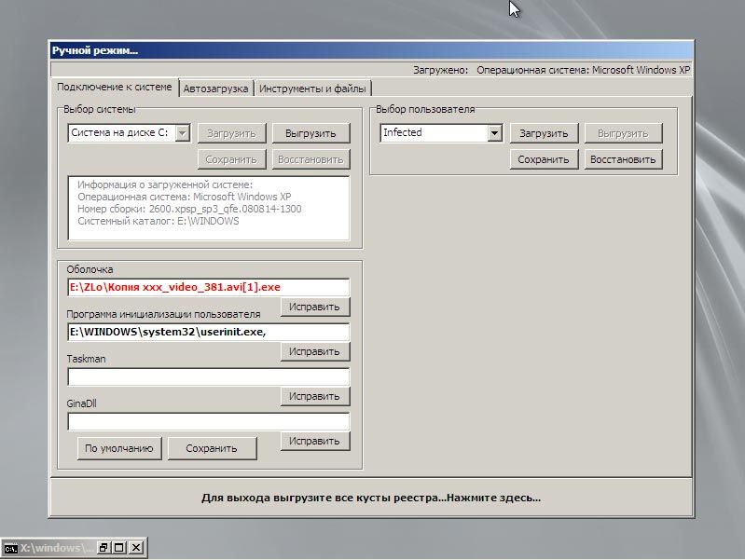Image resolution: width=745 pixels, height=560 pixels.
Task: Click the minimized X:\windows console icon
Action: click(10, 548)
